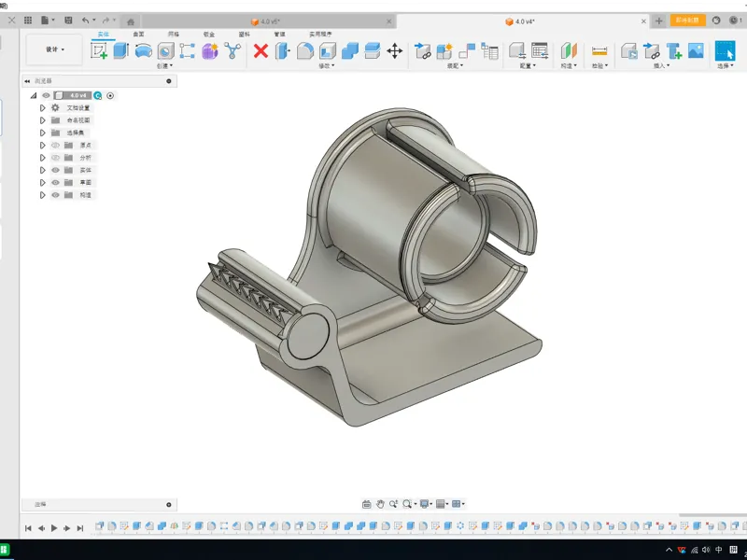
Task: Toggle visibility eye of 4.0 v4 root component
Action: click(x=46, y=96)
